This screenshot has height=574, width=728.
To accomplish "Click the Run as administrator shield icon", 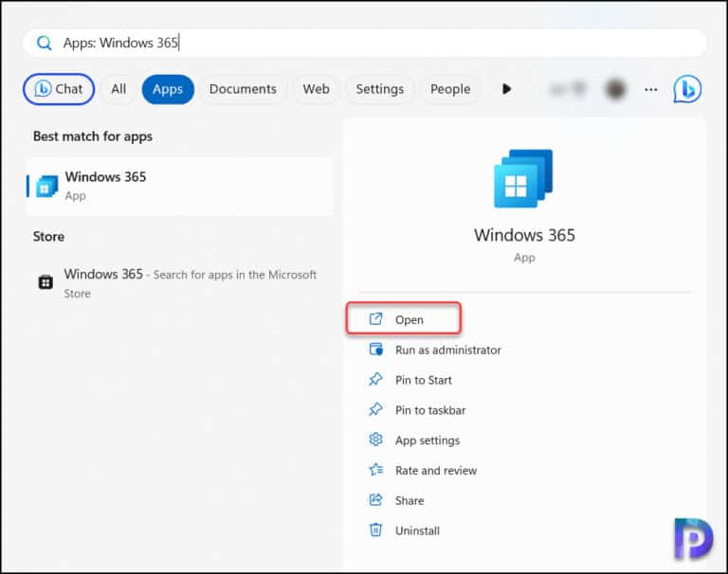I will pos(375,349).
